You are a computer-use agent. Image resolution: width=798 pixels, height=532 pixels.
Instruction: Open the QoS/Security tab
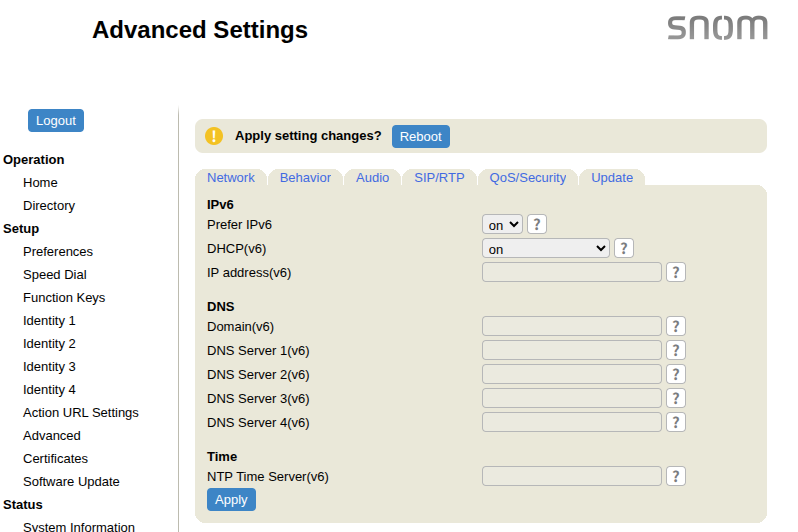pyautogui.click(x=527, y=178)
